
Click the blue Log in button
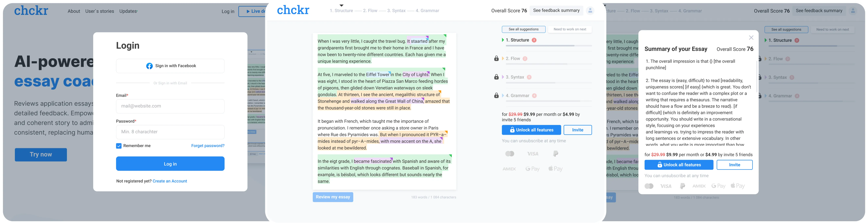click(x=170, y=164)
